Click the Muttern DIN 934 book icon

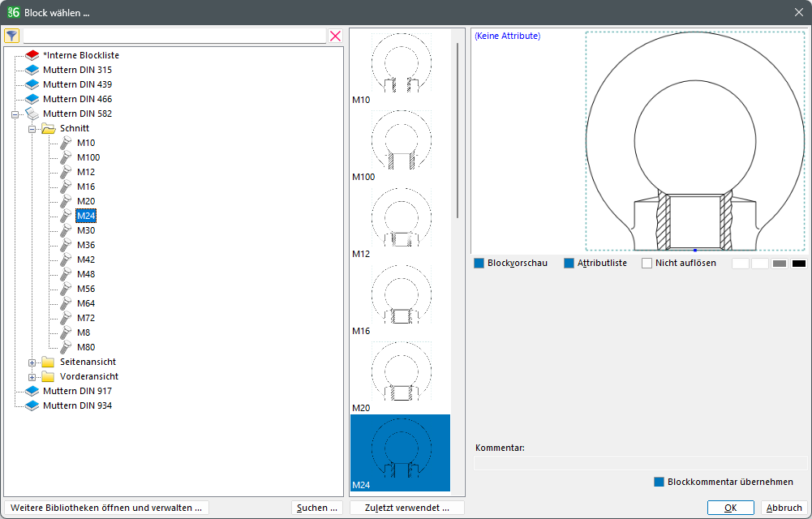tap(32, 405)
